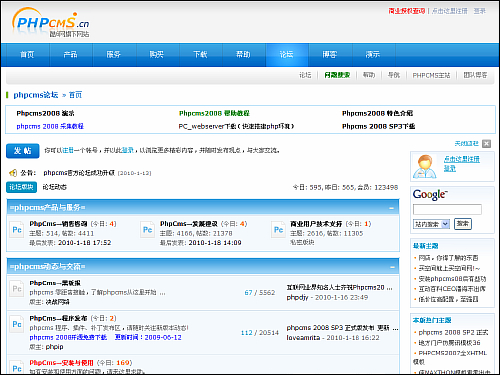Open 产品 in the main navigation
The image size is (500, 375).
pos(70,54)
